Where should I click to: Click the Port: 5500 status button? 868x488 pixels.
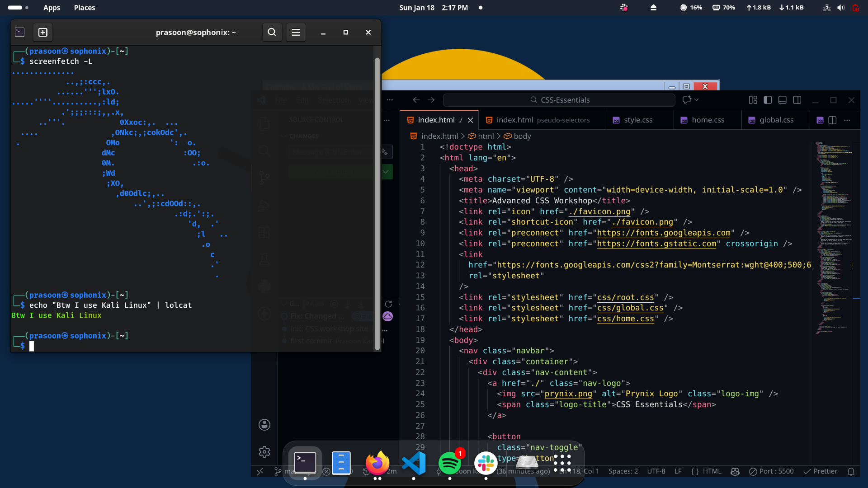(771, 471)
